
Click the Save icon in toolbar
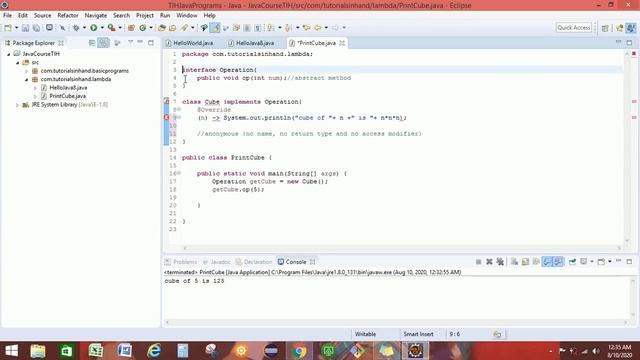pos(25,28)
